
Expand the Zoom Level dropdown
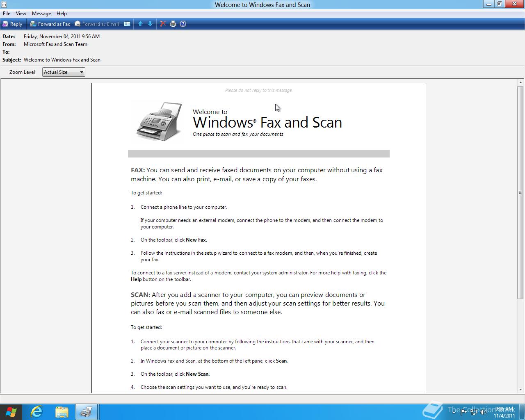click(64, 72)
